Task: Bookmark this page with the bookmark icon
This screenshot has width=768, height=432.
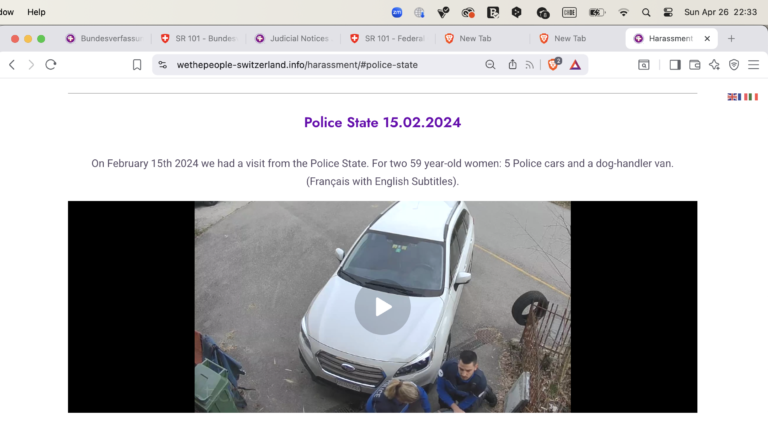Action: [x=137, y=64]
